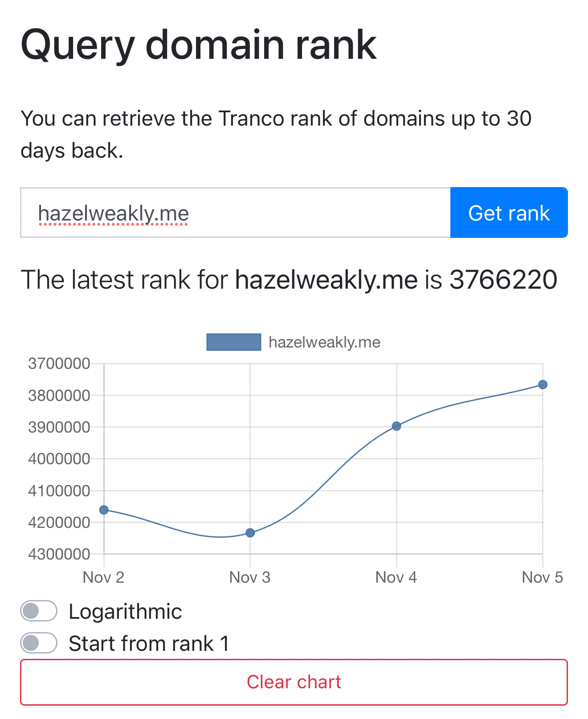Click the Nov 4 x-axis label
588x719 pixels.
point(396,577)
